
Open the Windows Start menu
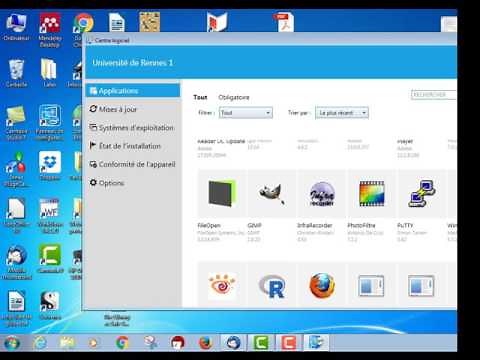(x=12, y=343)
